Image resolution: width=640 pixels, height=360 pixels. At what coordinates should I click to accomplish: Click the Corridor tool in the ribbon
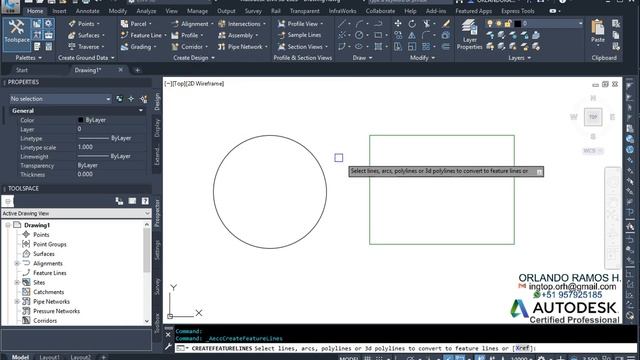[x=189, y=47]
